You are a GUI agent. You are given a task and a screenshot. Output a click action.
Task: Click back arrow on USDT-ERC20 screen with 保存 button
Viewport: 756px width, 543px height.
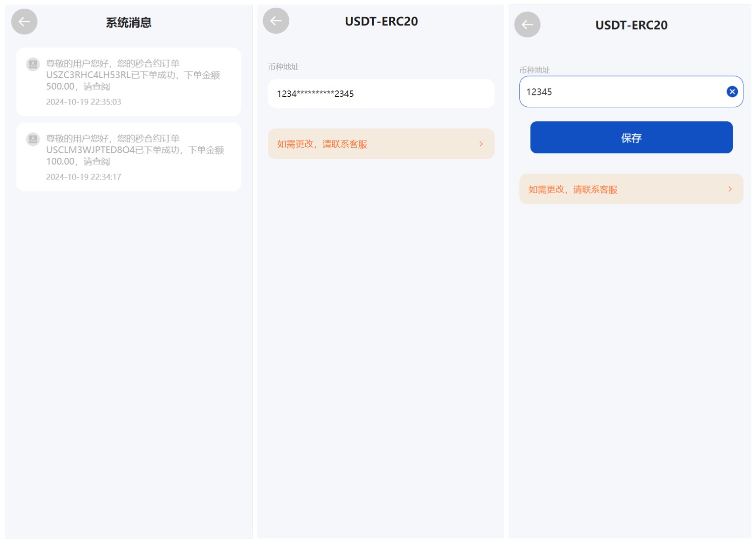[x=527, y=25]
